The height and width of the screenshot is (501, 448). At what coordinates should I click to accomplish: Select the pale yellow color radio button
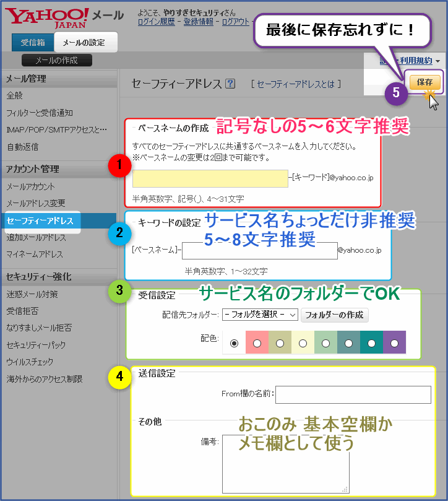pos(303,343)
